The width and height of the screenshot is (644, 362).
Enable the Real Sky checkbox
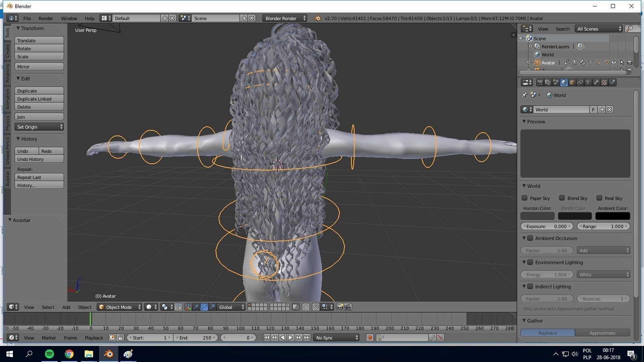click(x=599, y=198)
